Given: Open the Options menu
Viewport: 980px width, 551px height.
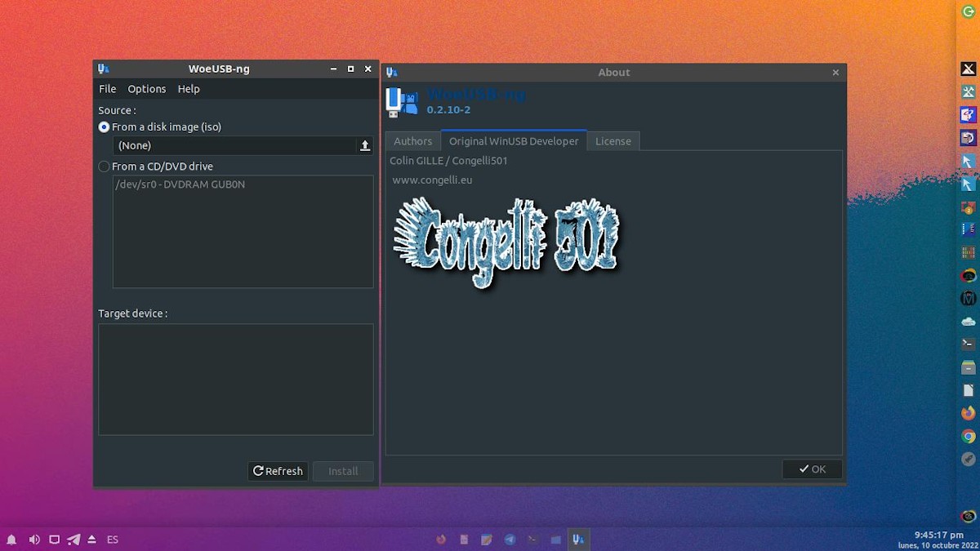Looking at the screenshot, I should click(x=147, y=88).
